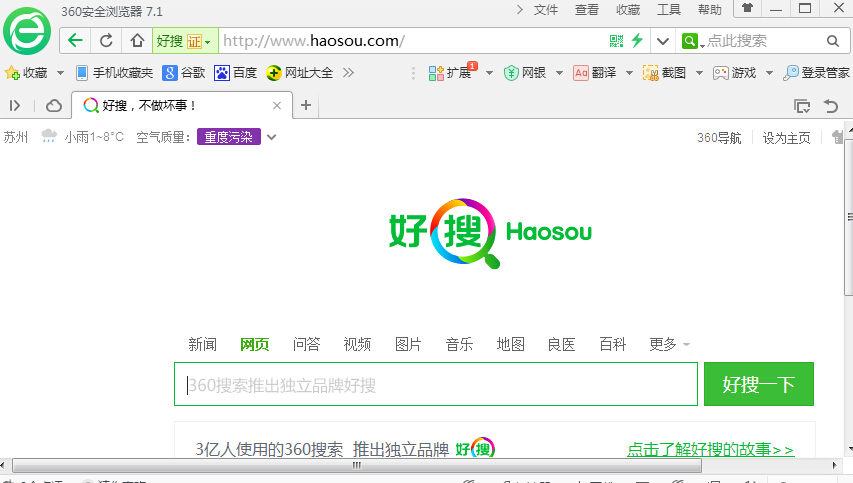Toggle the lightning speed mode icon

click(x=637, y=40)
